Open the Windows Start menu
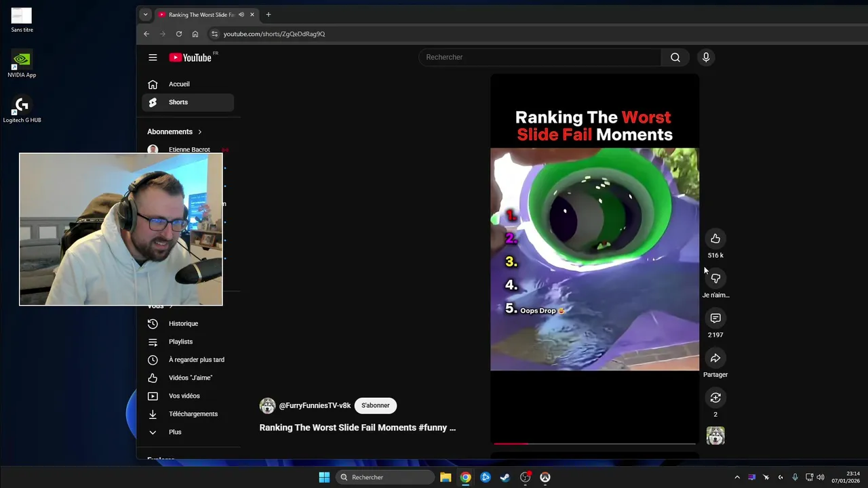The height and width of the screenshot is (488, 868). (x=324, y=477)
